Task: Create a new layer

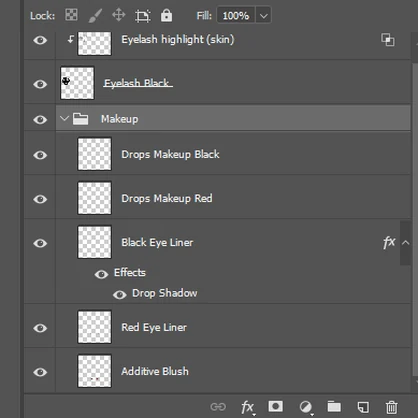Action: 363,407
